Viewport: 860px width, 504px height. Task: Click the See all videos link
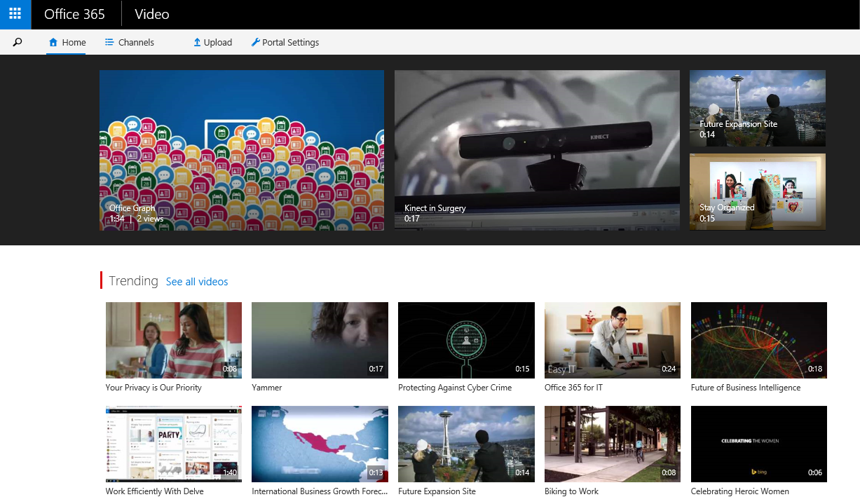[197, 282]
